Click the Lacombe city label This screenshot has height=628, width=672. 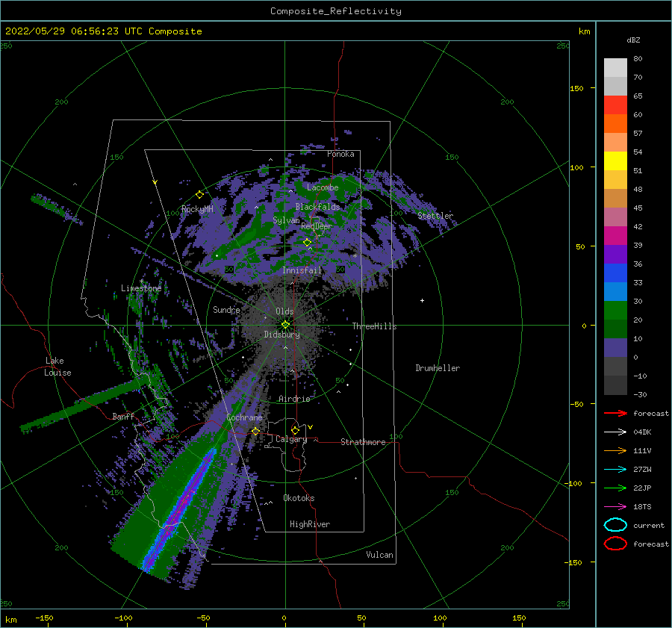pos(323,187)
